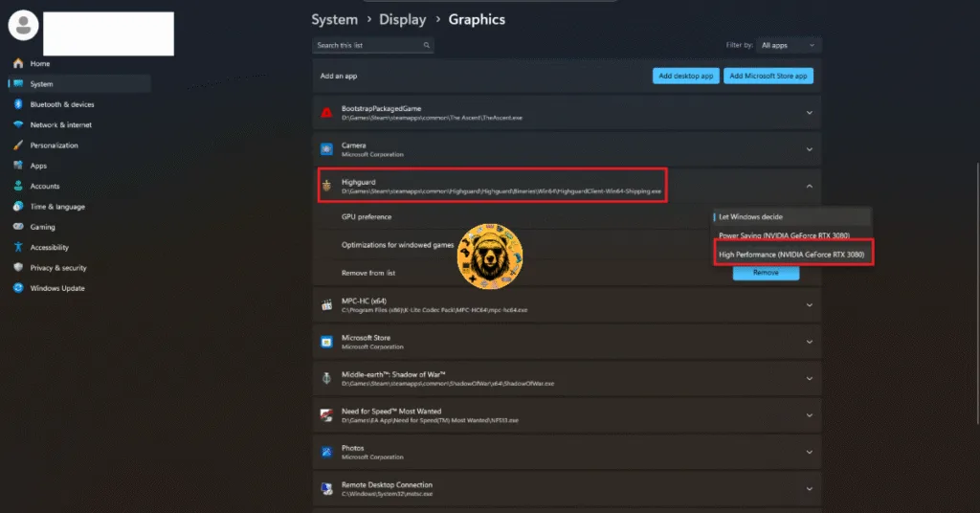Expand the Camera entry chevron

809,149
